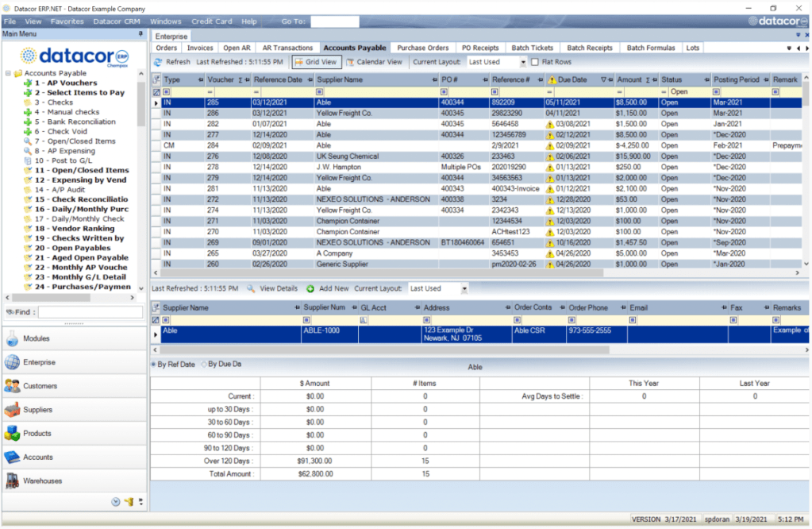Open the Modules panel icon
812x529 pixels.
coord(12,338)
